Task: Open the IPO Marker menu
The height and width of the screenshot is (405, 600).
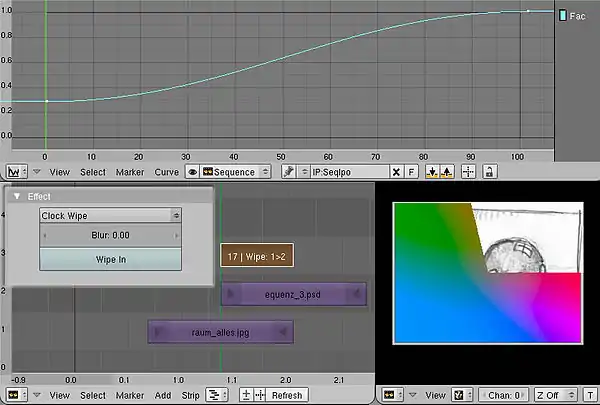Action: coord(130,172)
